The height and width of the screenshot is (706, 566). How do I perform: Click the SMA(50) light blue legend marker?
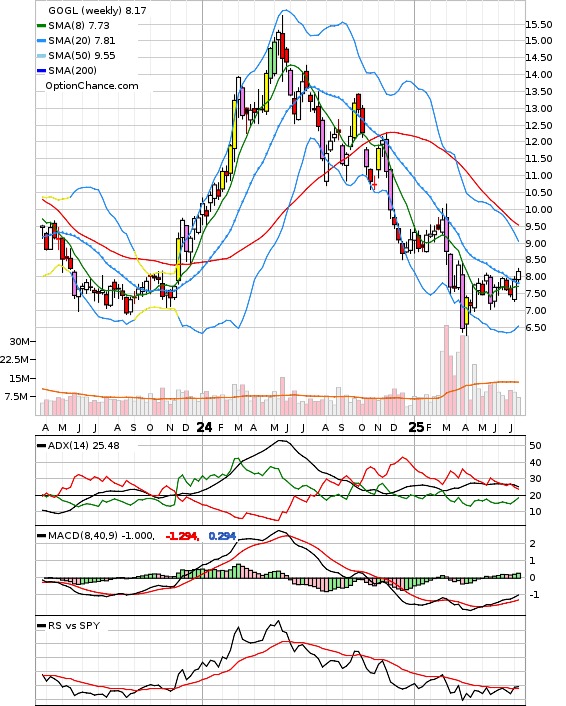pyautogui.click(x=41, y=56)
